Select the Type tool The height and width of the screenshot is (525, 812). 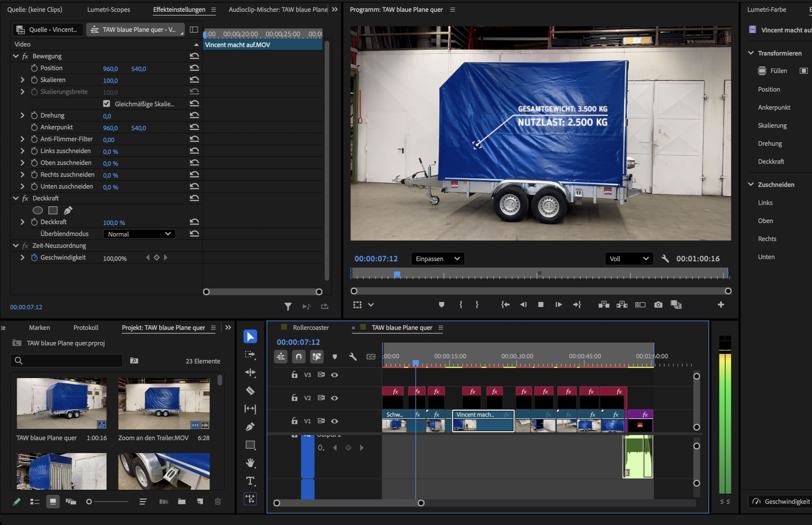[x=250, y=481]
